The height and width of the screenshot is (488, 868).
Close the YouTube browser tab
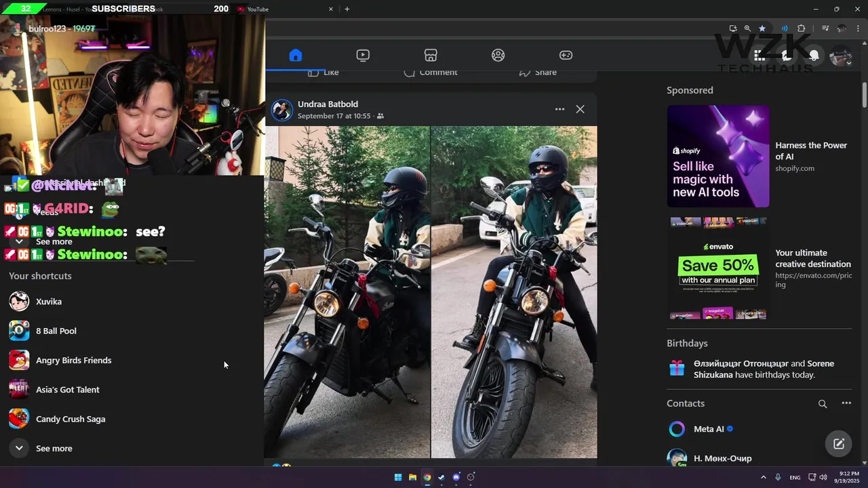pos(331,9)
